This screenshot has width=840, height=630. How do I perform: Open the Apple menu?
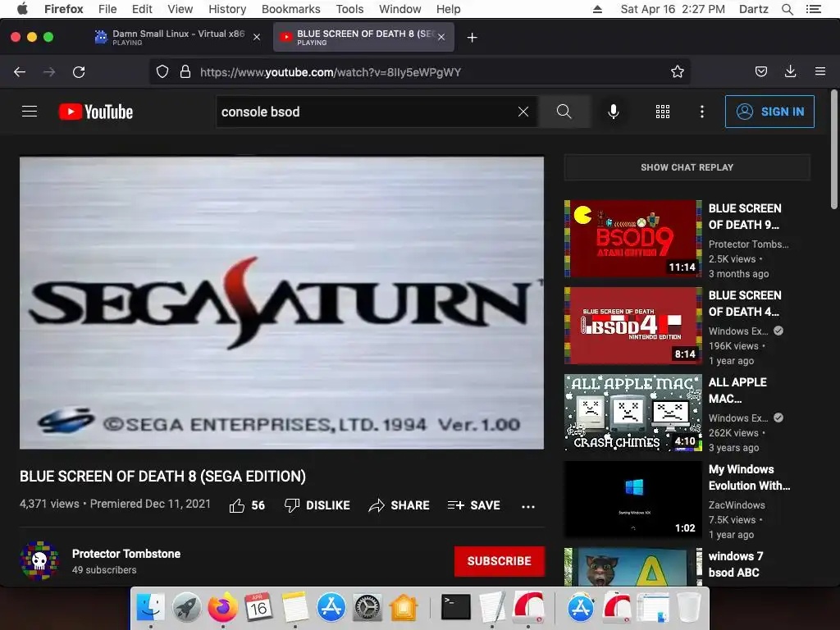pos(22,9)
